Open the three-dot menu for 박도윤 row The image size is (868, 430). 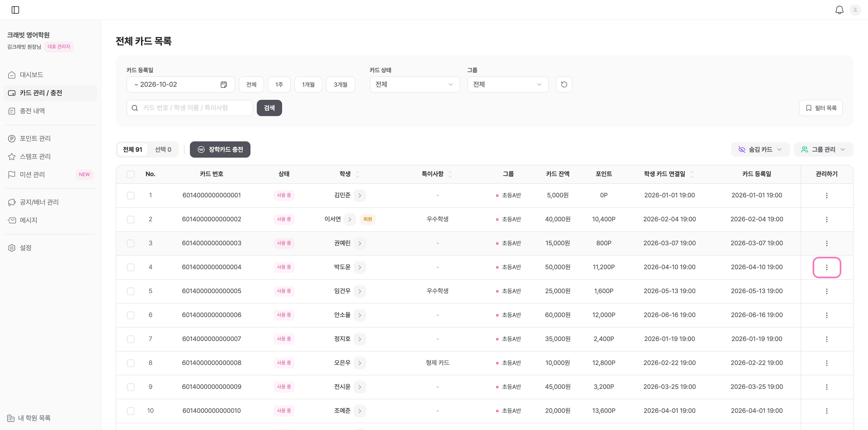(x=827, y=267)
